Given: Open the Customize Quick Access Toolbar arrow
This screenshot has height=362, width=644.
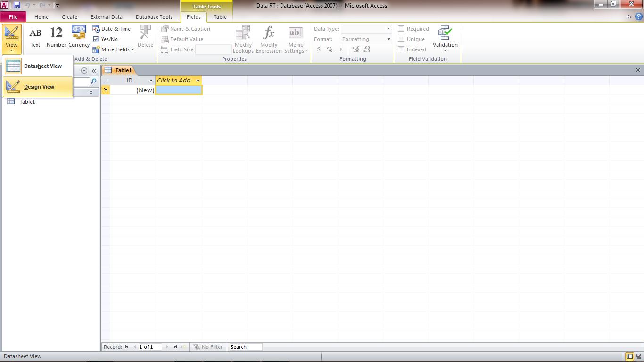Looking at the screenshot, I should click(x=58, y=6).
